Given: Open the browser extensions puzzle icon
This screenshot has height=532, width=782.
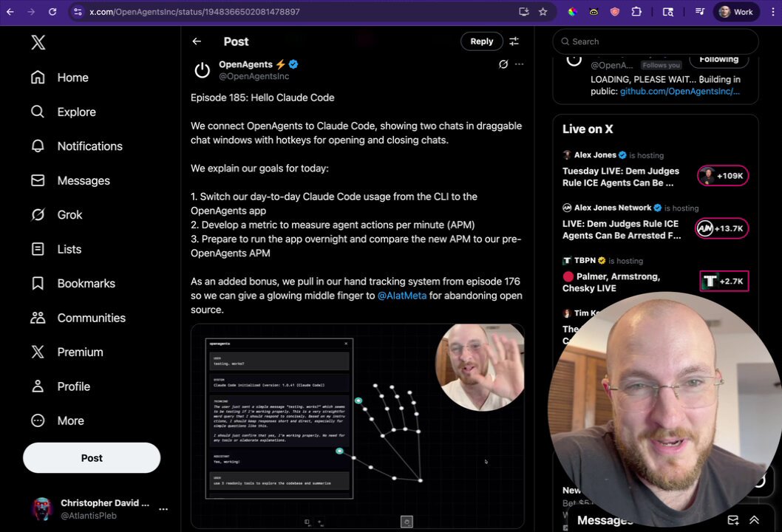Looking at the screenshot, I should click(636, 12).
